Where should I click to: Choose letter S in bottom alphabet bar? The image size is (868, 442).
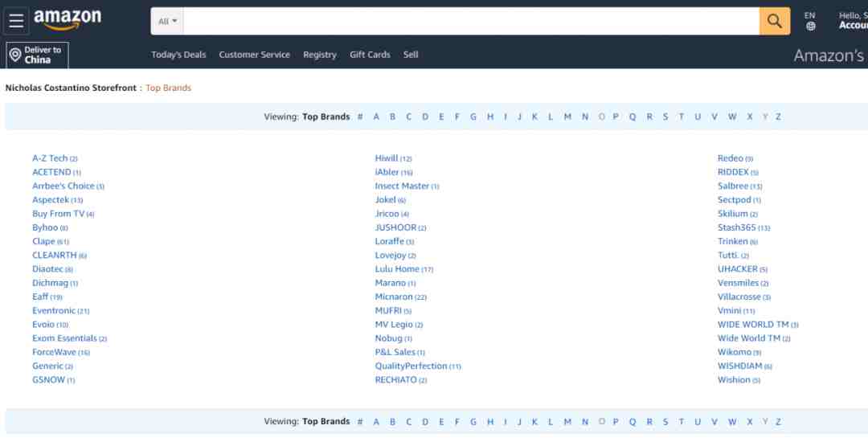point(665,421)
